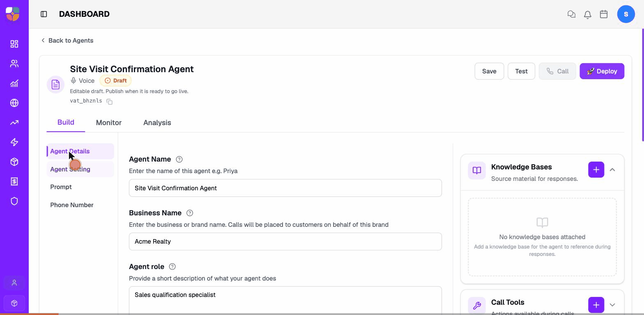Open the calendar icon in header
644x315 pixels.
coord(604,14)
